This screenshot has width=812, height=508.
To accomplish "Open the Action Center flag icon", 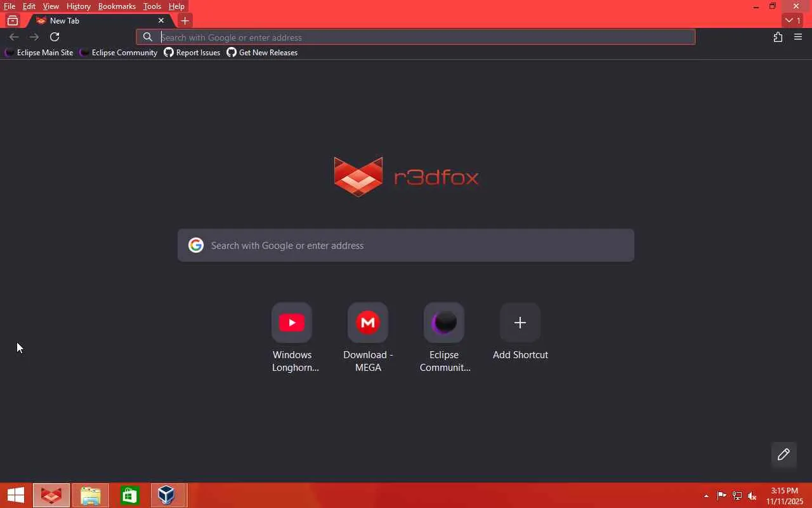I will tap(721, 496).
